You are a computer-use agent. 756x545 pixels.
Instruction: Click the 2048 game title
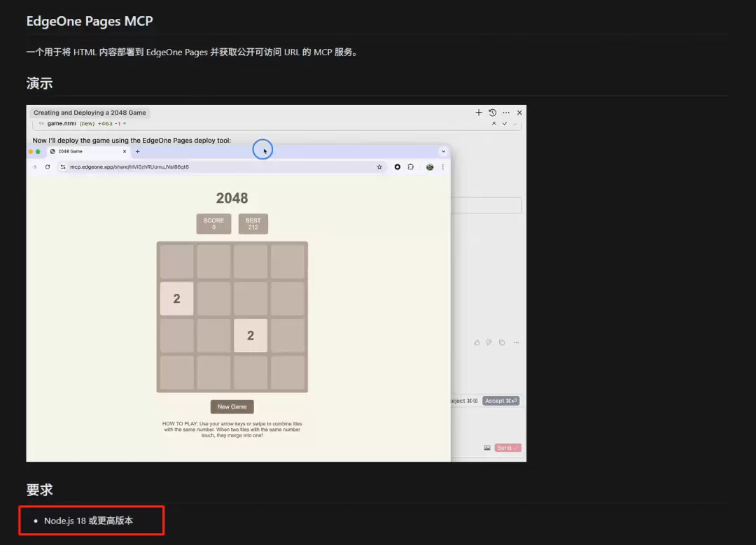232,198
